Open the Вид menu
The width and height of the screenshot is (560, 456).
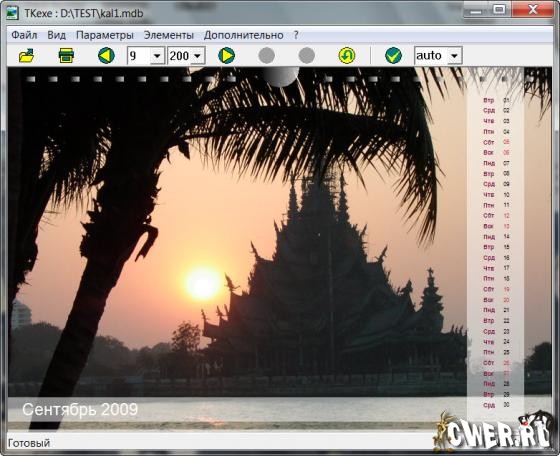click(56, 35)
